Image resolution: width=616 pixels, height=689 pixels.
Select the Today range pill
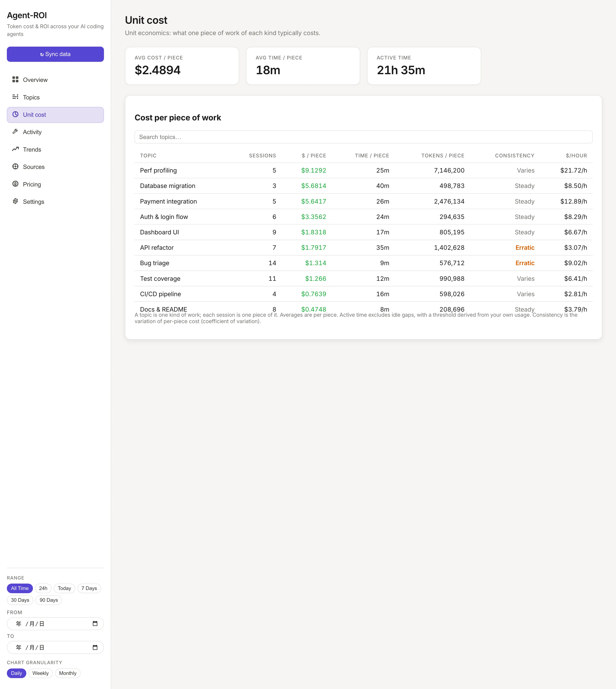(64, 588)
